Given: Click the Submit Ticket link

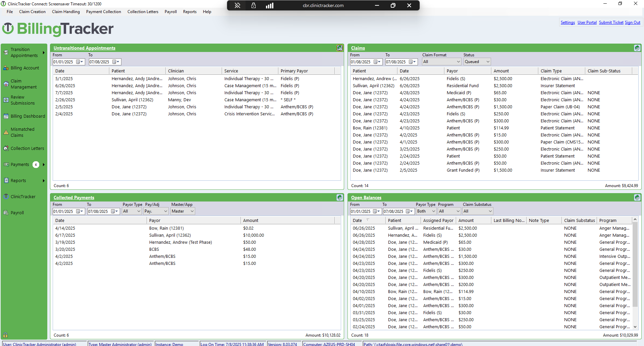Looking at the screenshot, I should [611, 22].
